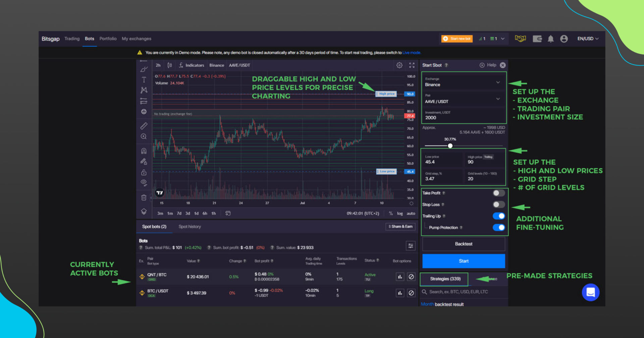
Task: Remove all chart drawings with the trash icon
Action: [x=144, y=198]
